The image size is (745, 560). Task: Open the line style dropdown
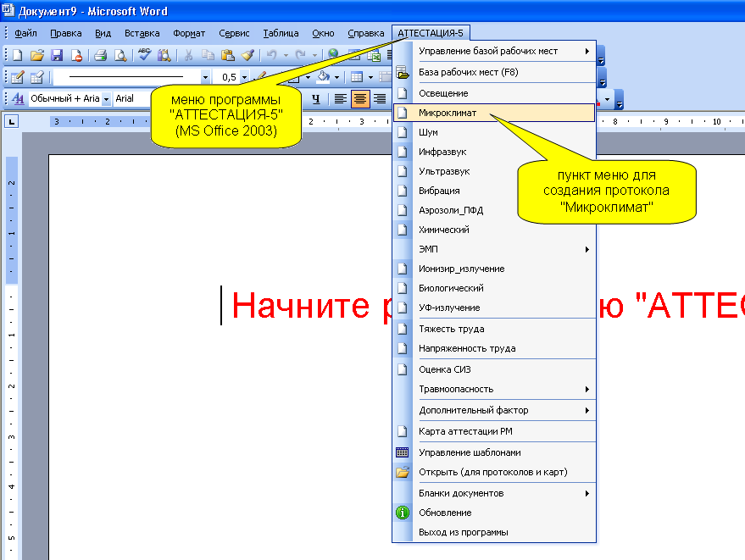point(205,77)
